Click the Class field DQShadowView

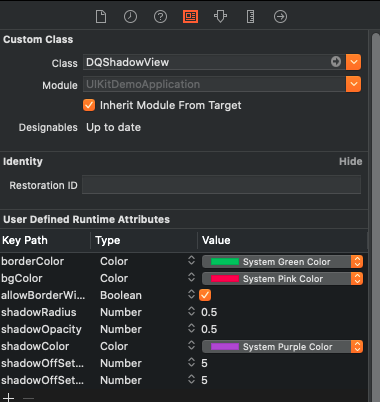[x=214, y=62]
